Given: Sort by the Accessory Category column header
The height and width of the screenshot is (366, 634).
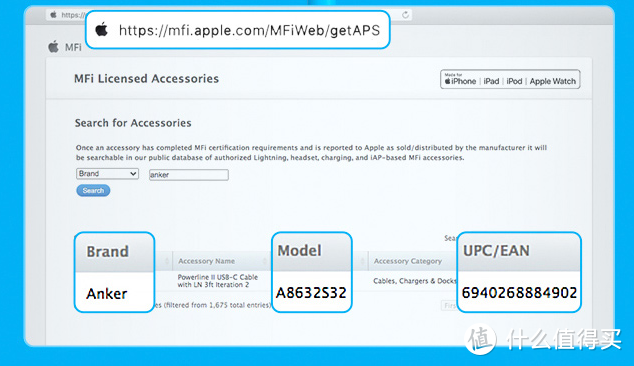Looking at the screenshot, I should (x=408, y=261).
